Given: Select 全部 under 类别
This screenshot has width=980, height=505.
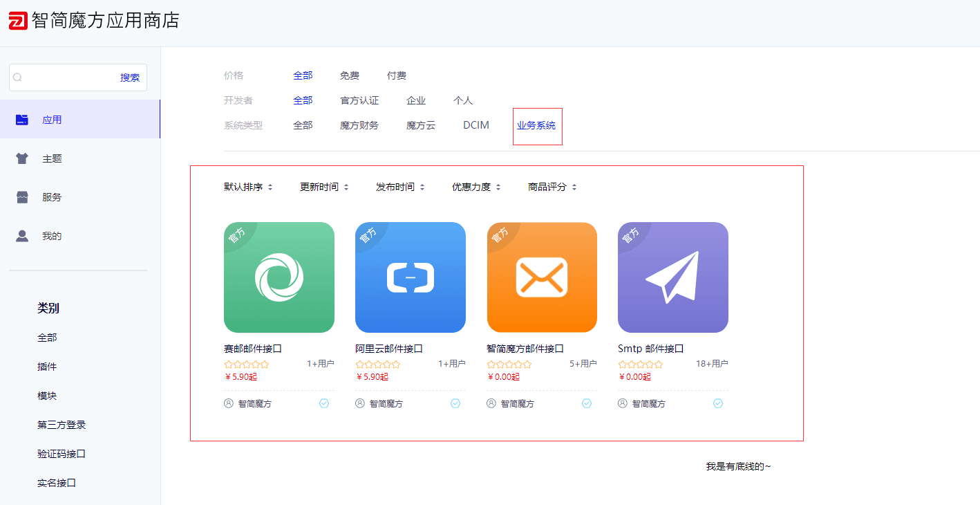Looking at the screenshot, I should 47,338.
